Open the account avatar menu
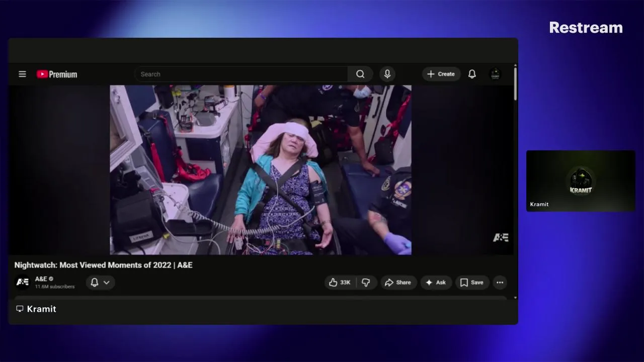 pyautogui.click(x=495, y=74)
